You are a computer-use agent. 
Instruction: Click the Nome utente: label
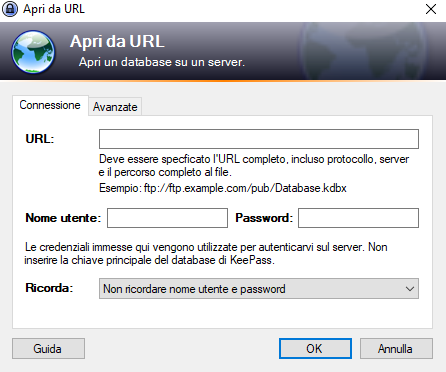tap(63, 218)
